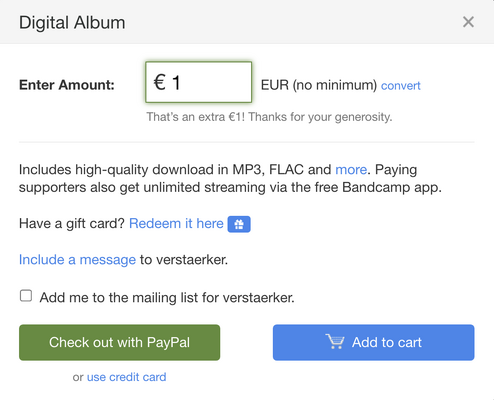The width and height of the screenshot is (494, 400).
Task: Open the "more" formats link
Action: coord(351,170)
